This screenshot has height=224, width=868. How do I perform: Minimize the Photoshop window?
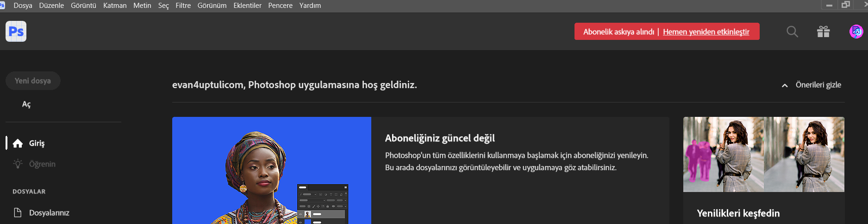coord(829,5)
